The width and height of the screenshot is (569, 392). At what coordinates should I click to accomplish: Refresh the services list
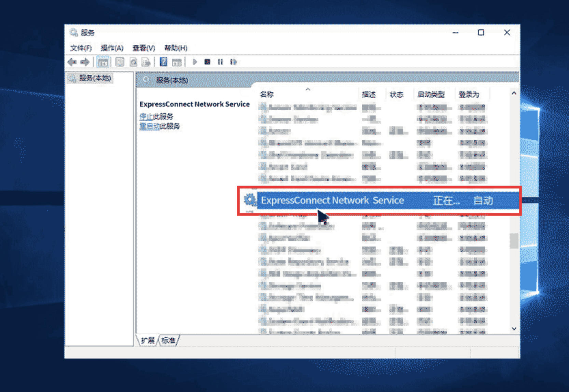133,62
